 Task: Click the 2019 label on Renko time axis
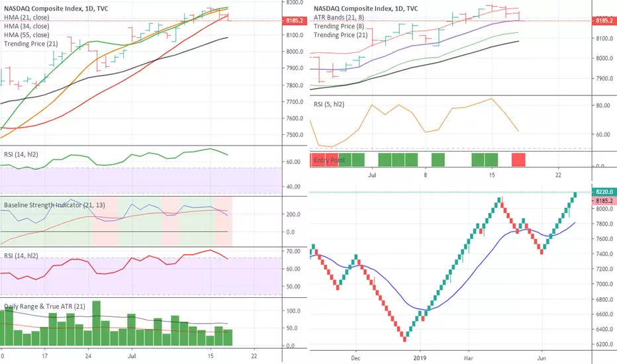point(420,357)
